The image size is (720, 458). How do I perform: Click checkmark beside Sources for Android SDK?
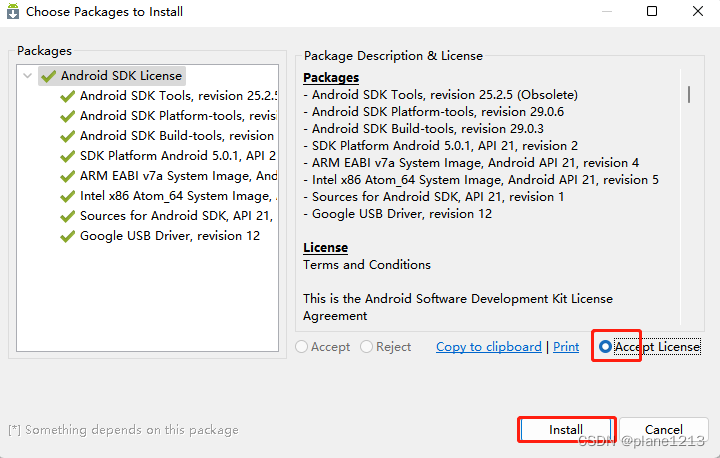pyautogui.click(x=68, y=216)
